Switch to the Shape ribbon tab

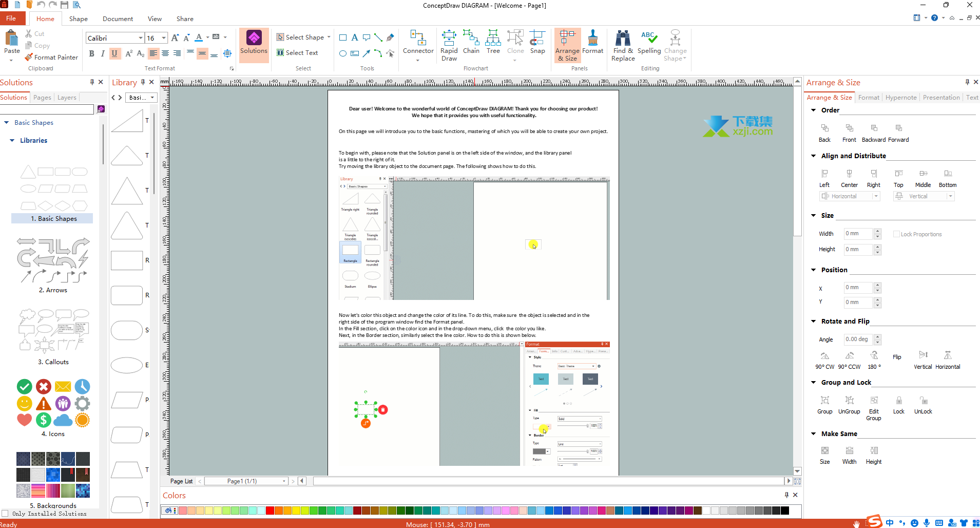coord(78,19)
